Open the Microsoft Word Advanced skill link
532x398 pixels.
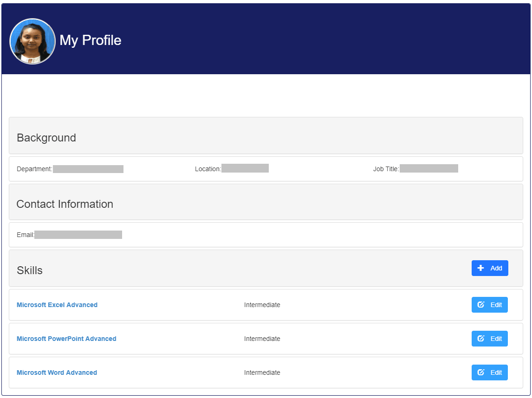57,372
